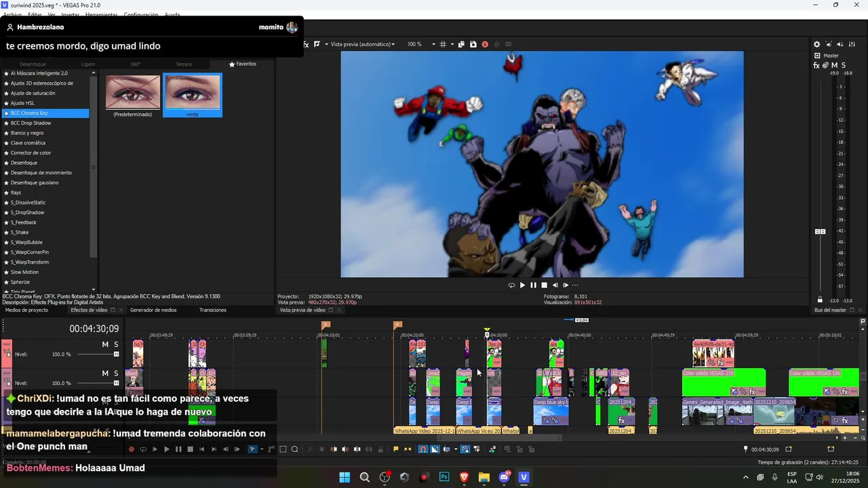Play the video preview

pos(522,285)
